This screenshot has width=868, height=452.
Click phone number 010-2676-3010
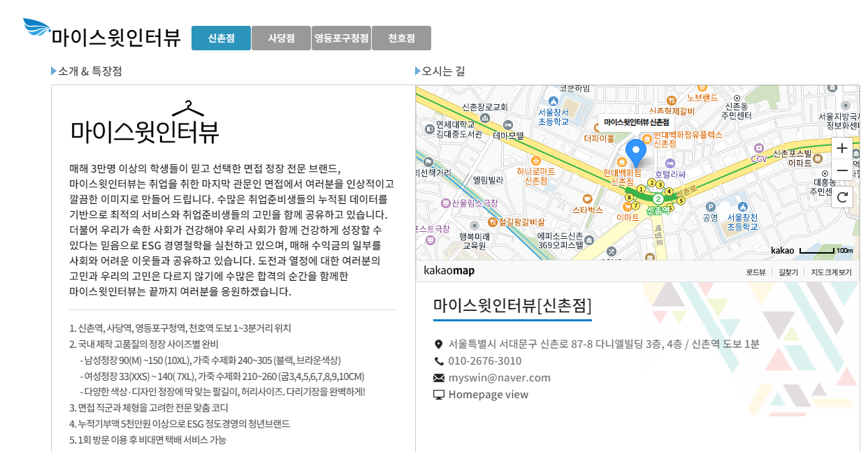[x=485, y=361]
